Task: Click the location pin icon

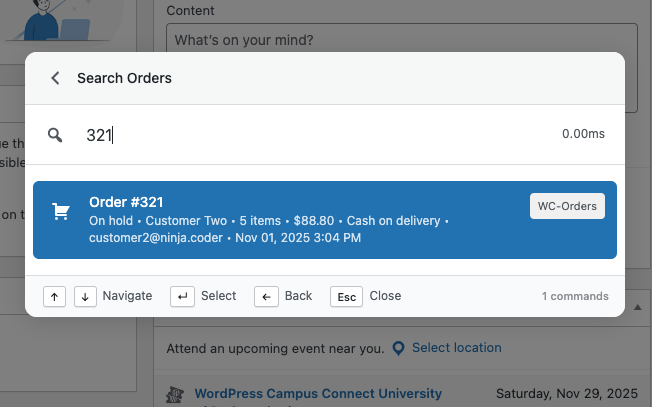Action: coord(398,348)
